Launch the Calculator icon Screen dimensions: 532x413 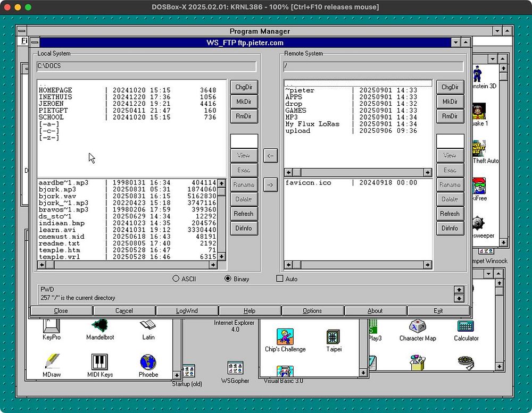pyautogui.click(x=466, y=326)
